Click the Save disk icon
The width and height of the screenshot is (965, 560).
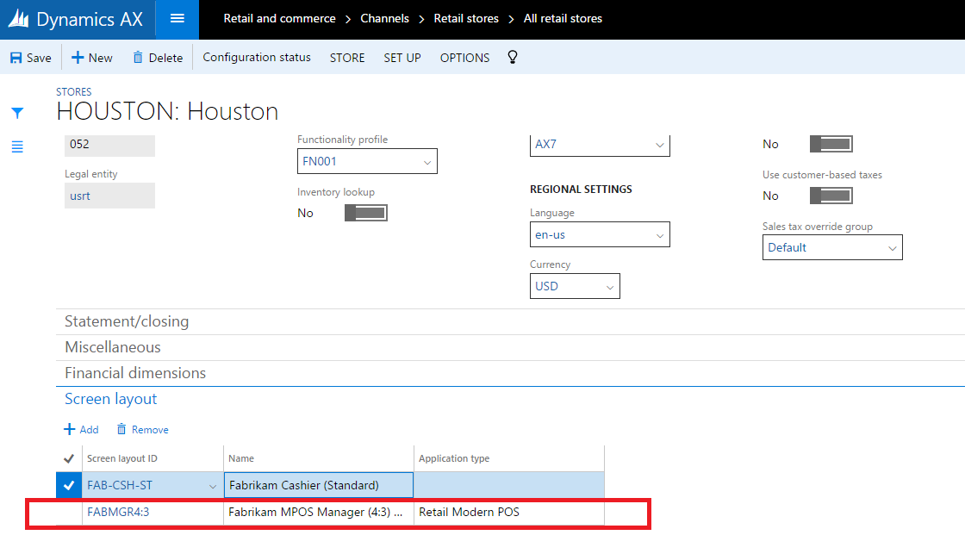tap(16, 58)
